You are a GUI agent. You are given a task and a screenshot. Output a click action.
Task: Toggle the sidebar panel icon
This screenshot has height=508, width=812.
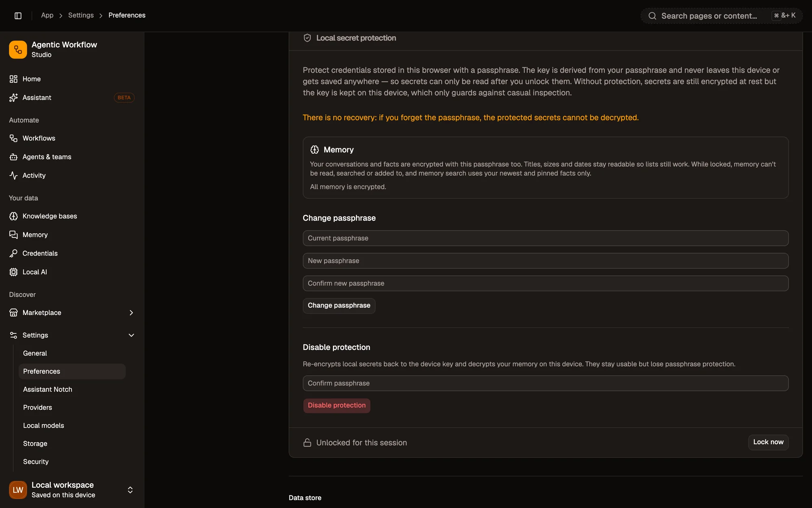pyautogui.click(x=18, y=15)
